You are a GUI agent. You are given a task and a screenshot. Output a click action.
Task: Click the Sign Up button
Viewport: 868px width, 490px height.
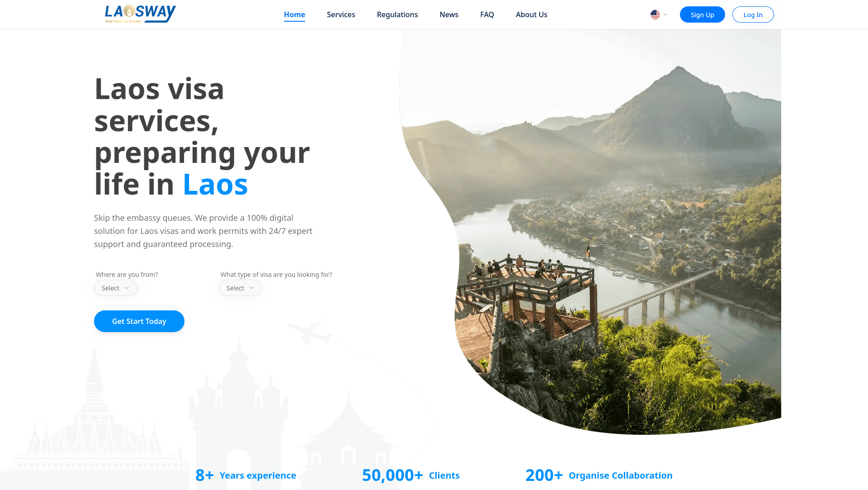point(703,14)
